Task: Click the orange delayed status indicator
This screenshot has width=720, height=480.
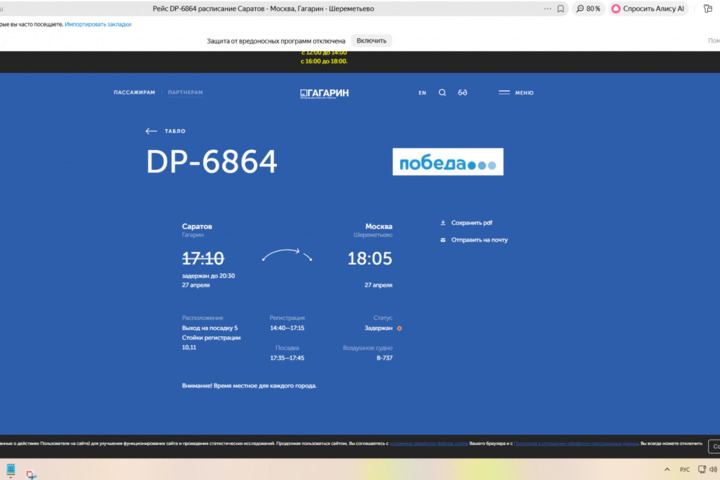Action: pyautogui.click(x=399, y=328)
